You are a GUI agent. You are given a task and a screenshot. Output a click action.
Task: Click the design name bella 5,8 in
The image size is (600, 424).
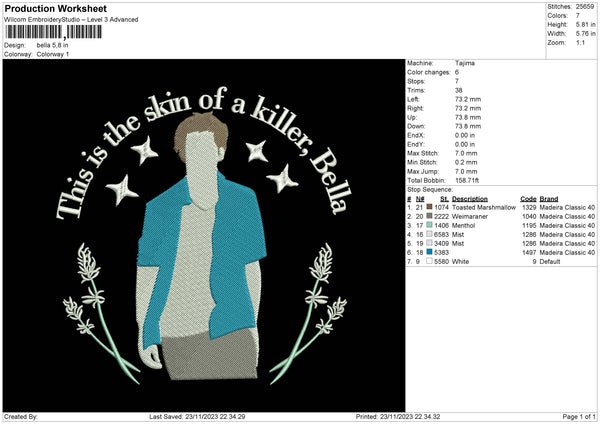pos(52,45)
